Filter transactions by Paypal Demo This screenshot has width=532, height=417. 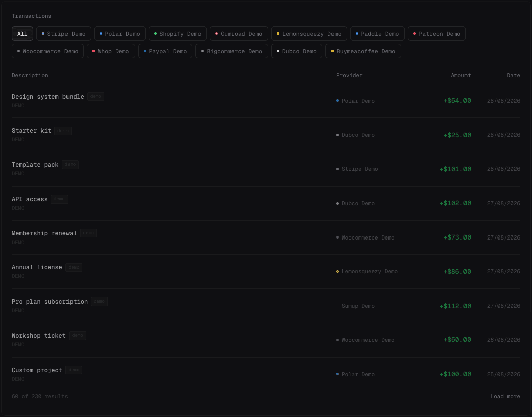coord(165,51)
